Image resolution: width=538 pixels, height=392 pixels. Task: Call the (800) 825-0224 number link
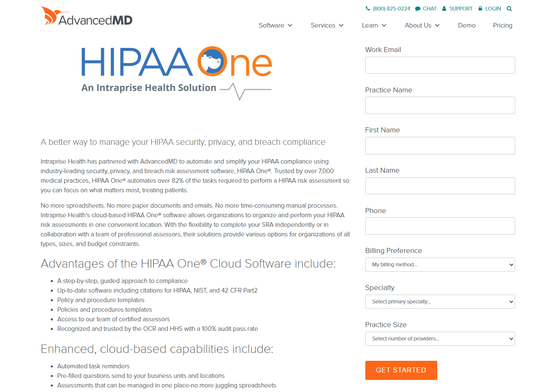[392, 9]
